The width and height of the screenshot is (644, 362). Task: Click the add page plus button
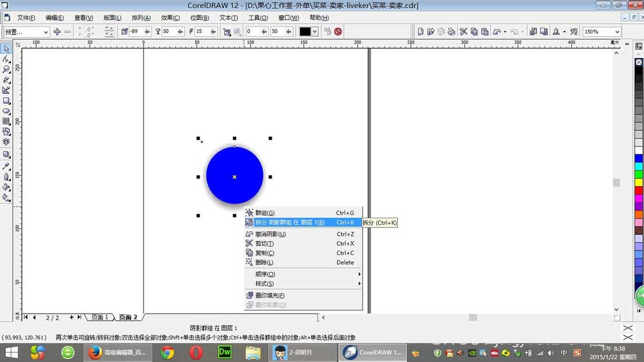(x=71, y=317)
